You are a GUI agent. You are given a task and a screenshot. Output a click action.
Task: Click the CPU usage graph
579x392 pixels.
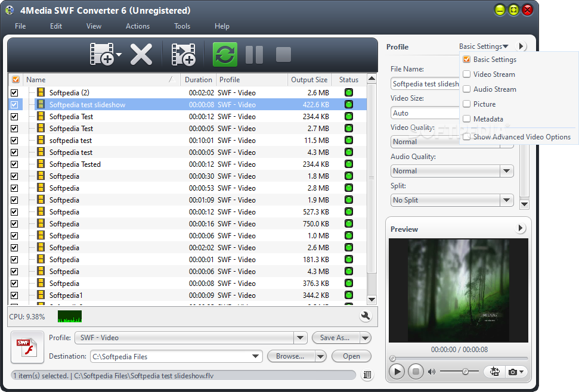(70, 316)
